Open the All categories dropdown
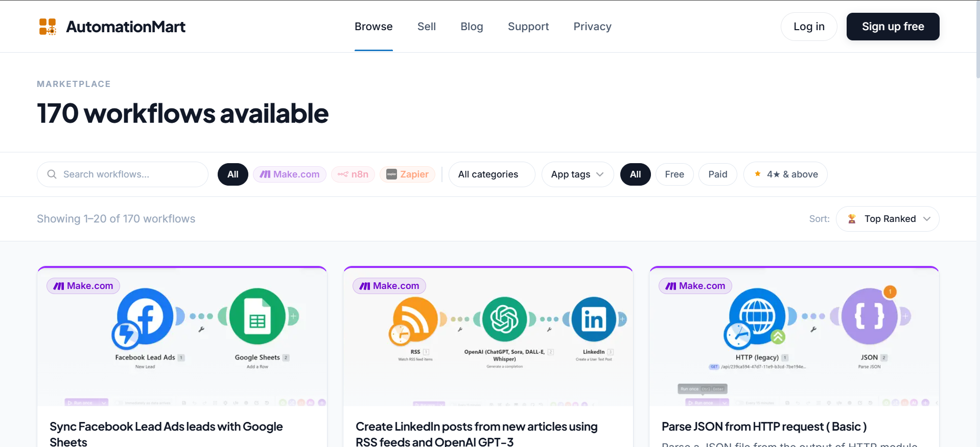980x447 pixels. [492, 174]
